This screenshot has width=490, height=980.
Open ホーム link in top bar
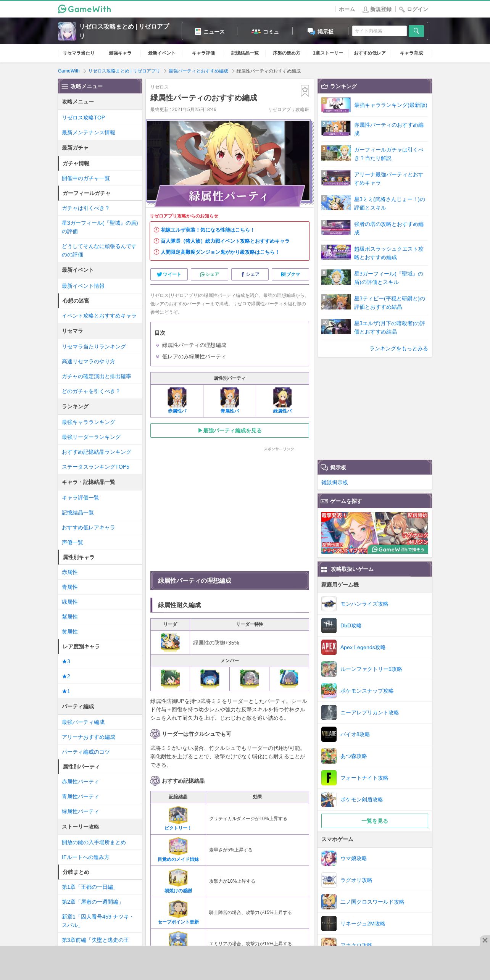point(347,9)
